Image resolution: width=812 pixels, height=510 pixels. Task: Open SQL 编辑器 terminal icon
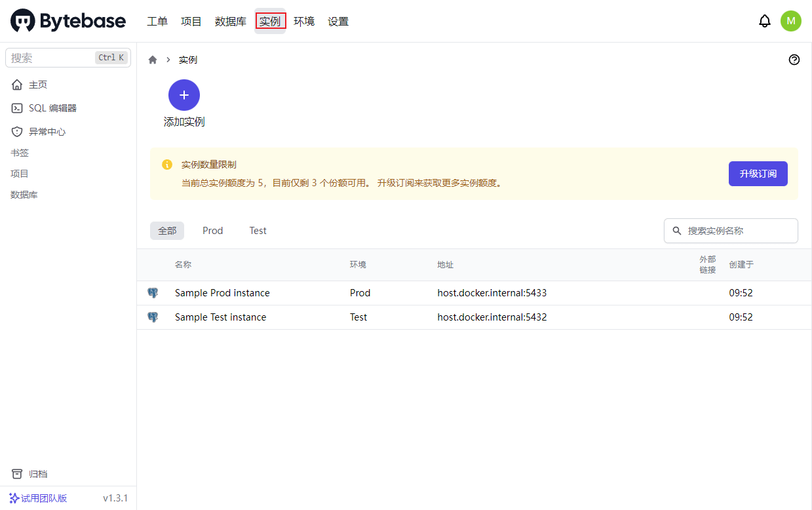tap(17, 108)
